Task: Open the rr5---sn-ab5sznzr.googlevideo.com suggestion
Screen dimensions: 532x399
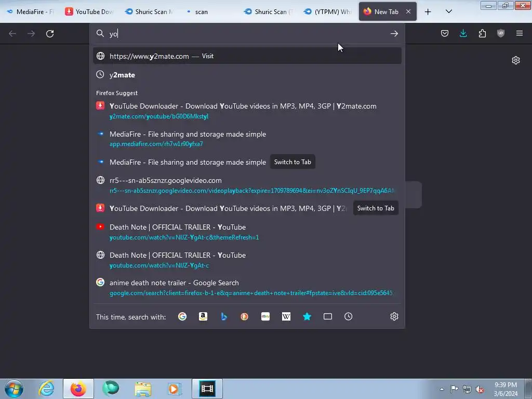Action: tap(247, 185)
